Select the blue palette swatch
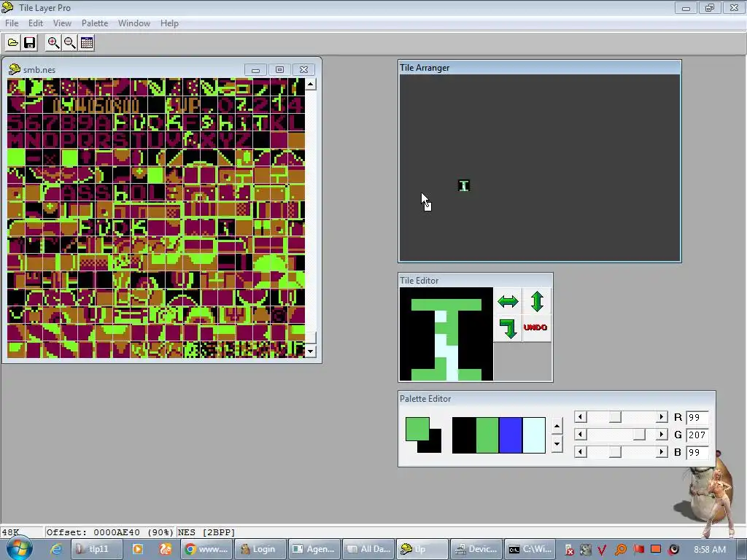 510,435
